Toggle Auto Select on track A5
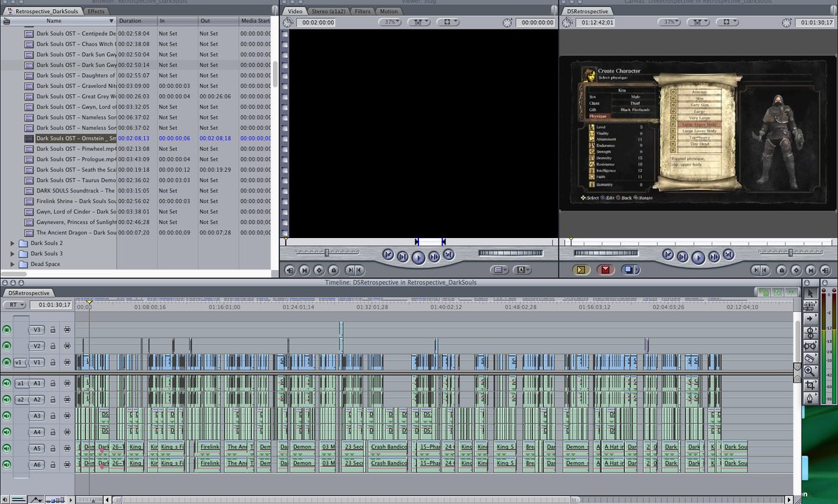Image resolution: width=838 pixels, height=504 pixels. [67, 448]
